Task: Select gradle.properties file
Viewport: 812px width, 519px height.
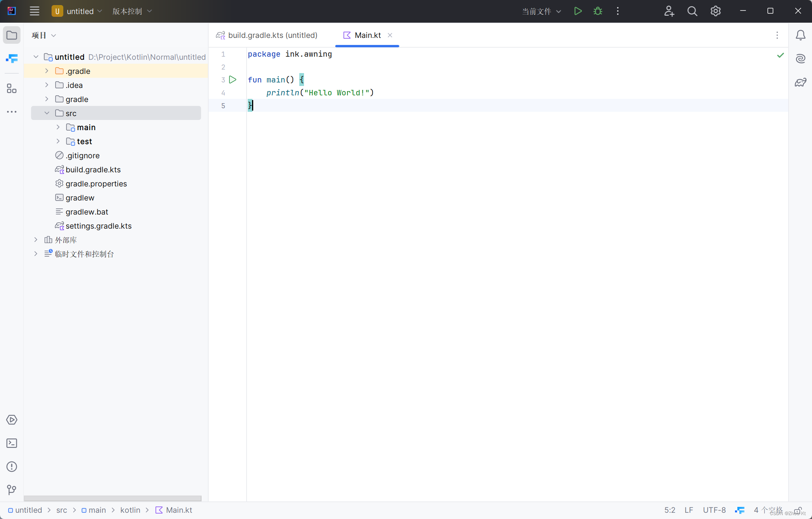Action: coord(91,184)
